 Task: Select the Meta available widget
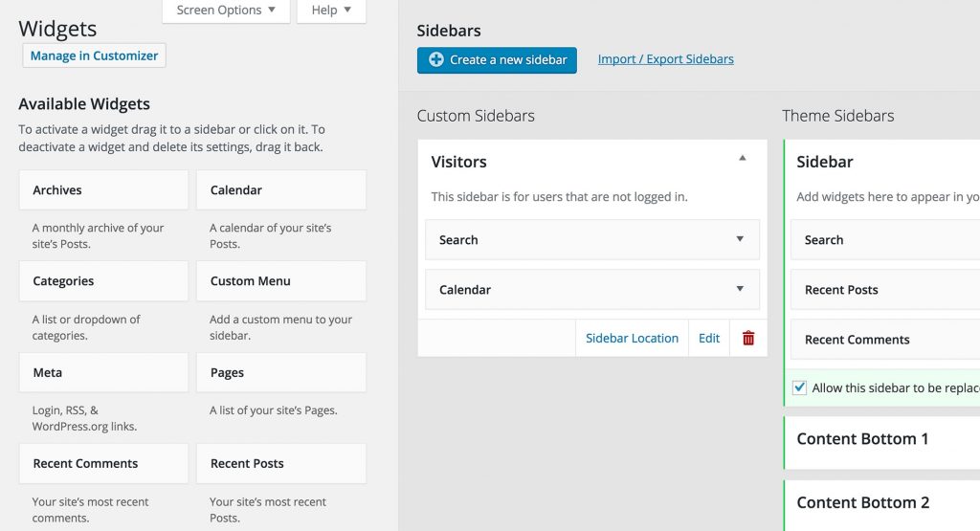click(x=103, y=372)
